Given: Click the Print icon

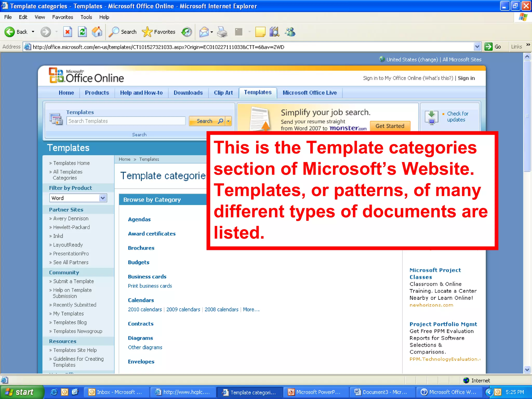Looking at the screenshot, I should click(x=222, y=32).
